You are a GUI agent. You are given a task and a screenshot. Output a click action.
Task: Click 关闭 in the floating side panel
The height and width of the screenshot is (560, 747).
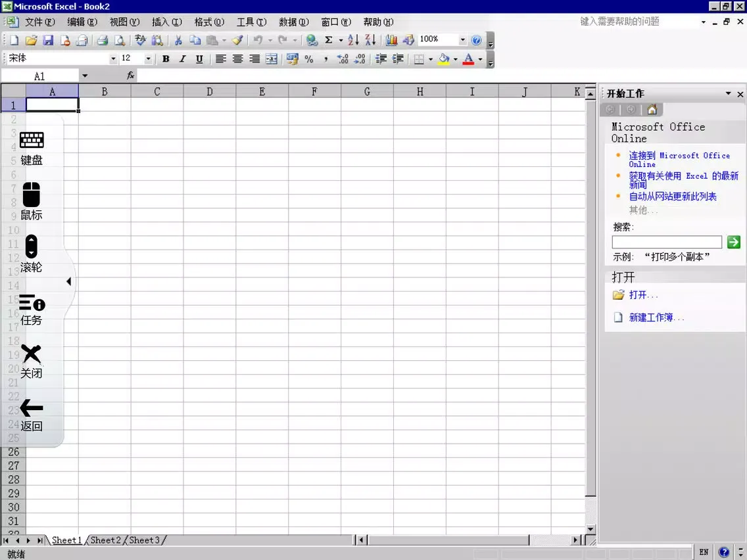pyautogui.click(x=32, y=362)
